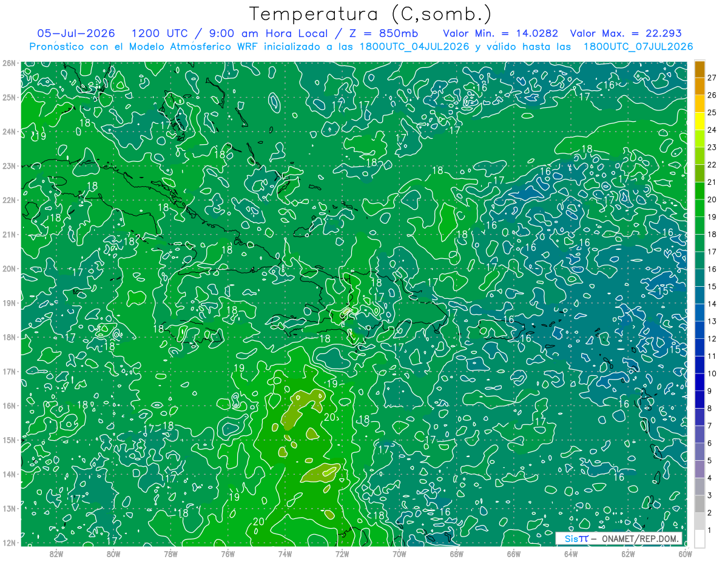The image size is (728, 562).
Task: Click the "17N" latitude axis label
Action: (x=9, y=371)
